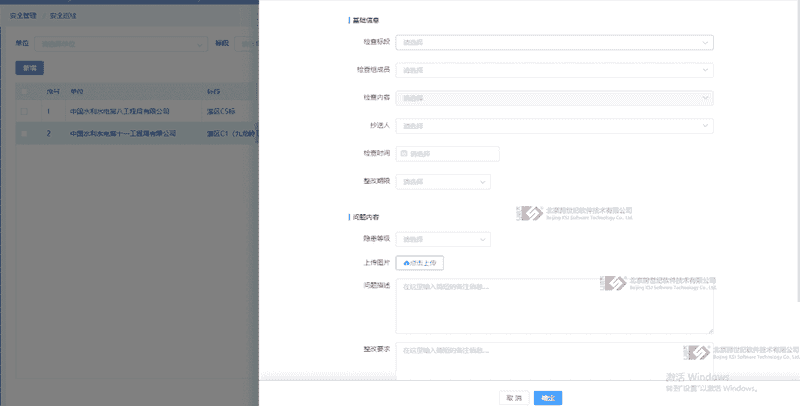800x406 pixels.
Task: Click 中国水利水电第八工程局有限公司 cell
Action: [120, 111]
